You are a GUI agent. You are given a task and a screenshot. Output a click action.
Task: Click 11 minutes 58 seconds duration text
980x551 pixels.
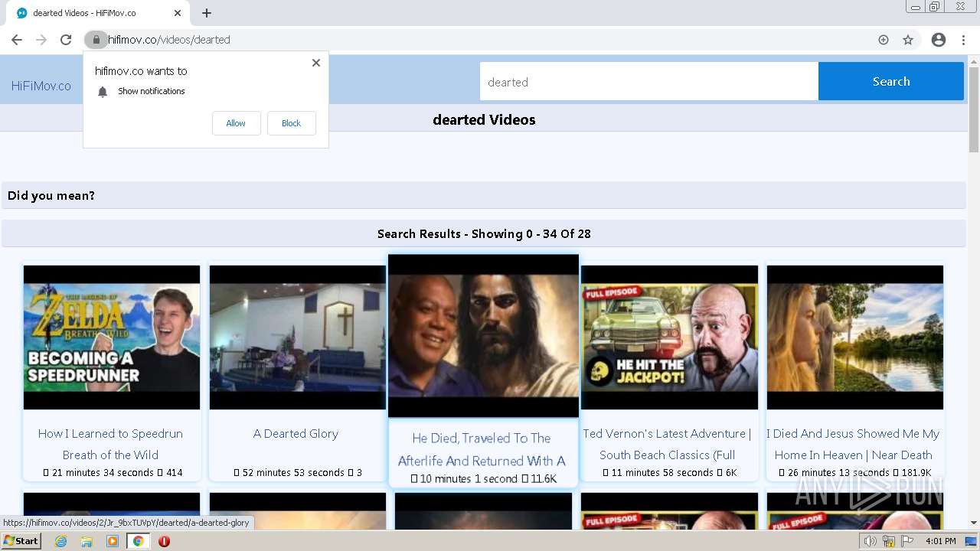[x=662, y=472]
